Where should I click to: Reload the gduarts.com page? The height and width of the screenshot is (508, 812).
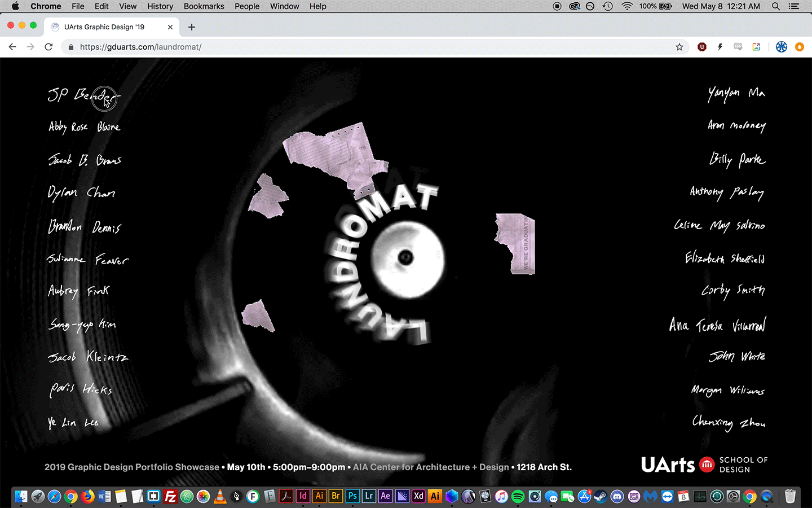coord(48,47)
